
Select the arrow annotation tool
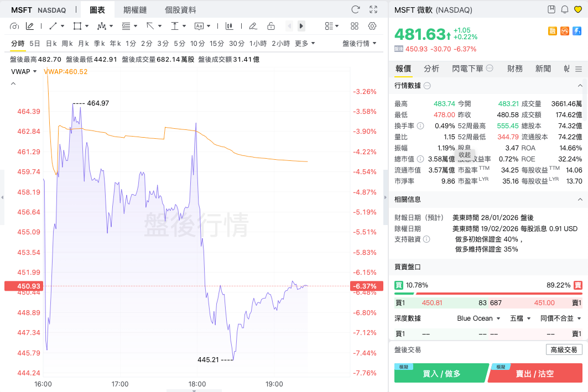150,26
